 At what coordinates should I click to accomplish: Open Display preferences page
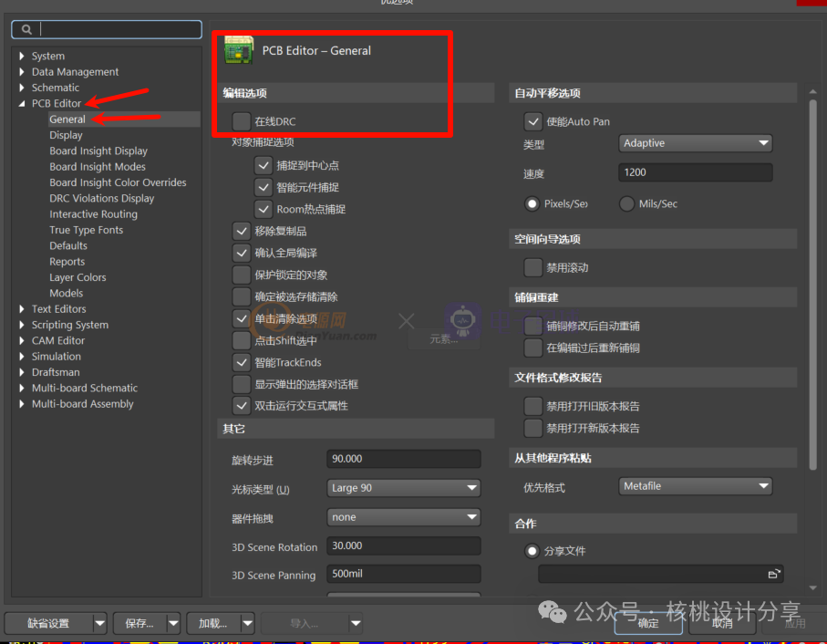[66, 135]
